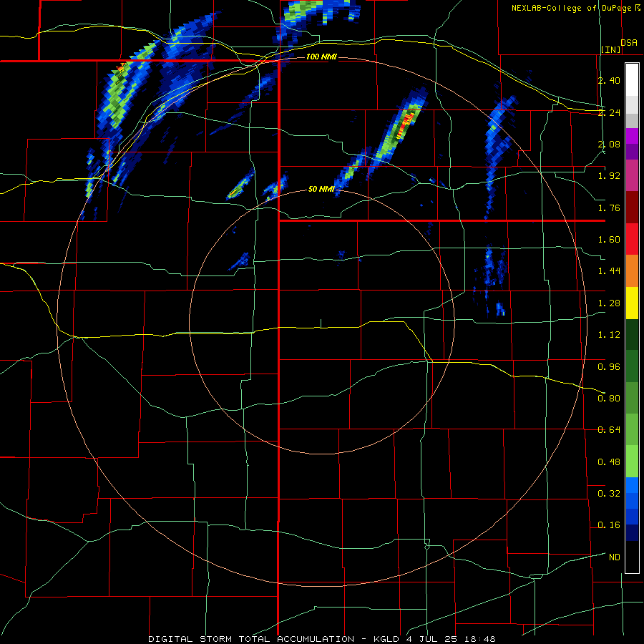
Task: Pick the bright red legend swatch
Action: pos(632,239)
